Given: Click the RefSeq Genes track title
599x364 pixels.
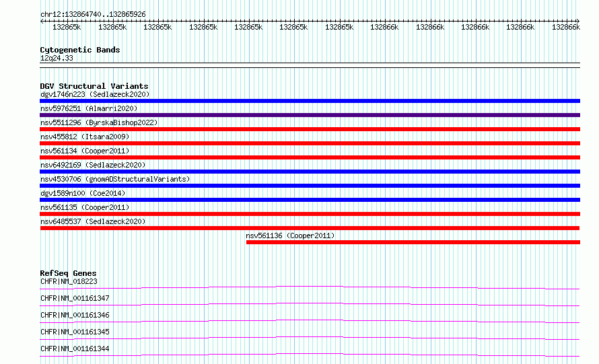Looking at the screenshot, I should (68, 273).
